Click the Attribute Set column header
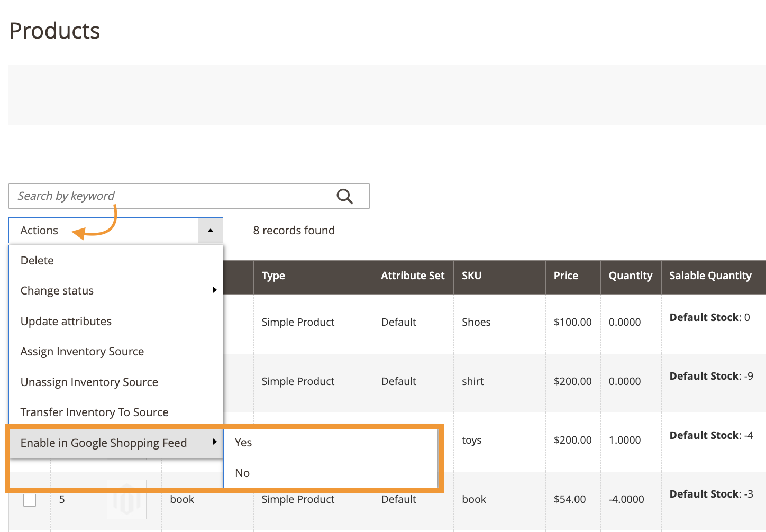766x532 pixels. pos(413,276)
